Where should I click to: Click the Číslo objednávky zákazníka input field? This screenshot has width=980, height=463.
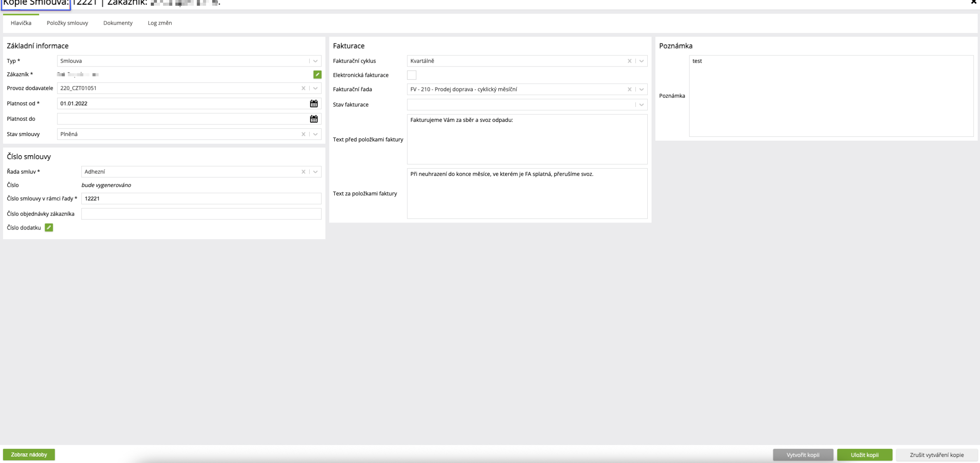pyautogui.click(x=201, y=214)
